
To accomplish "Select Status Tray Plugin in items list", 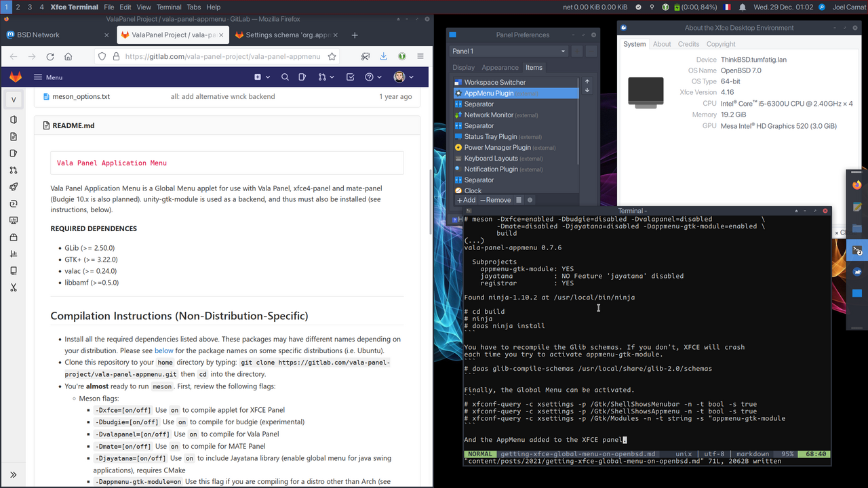I will pyautogui.click(x=516, y=136).
